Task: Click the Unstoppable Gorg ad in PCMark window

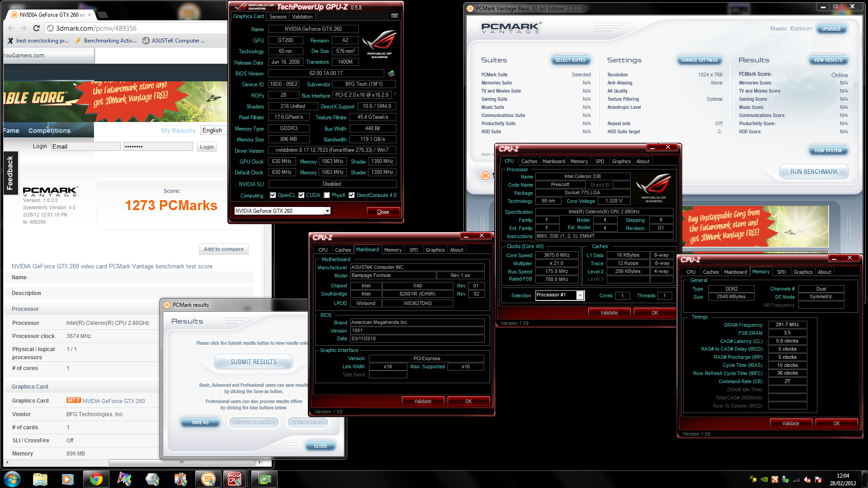Action: click(x=755, y=226)
